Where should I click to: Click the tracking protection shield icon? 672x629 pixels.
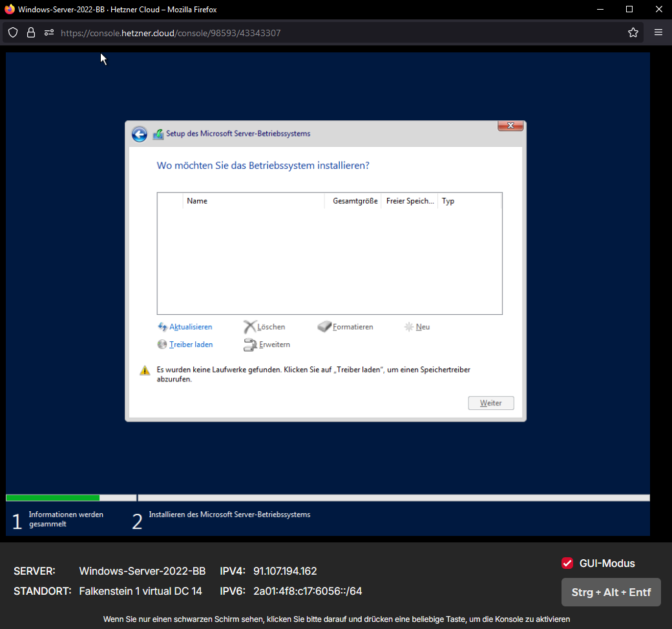pyautogui.click(x=13, y=32)
